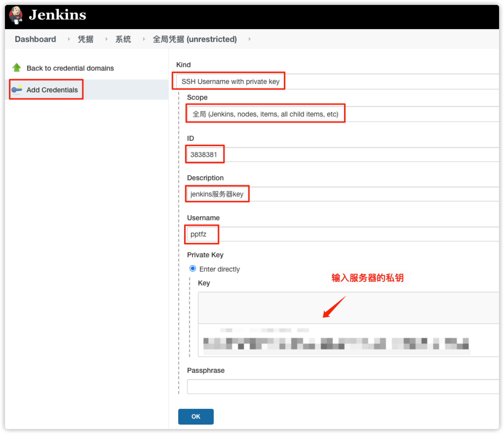The image size is (504, 434).
Task: Click the green up-arrow back icon
Action: point(17,68)
